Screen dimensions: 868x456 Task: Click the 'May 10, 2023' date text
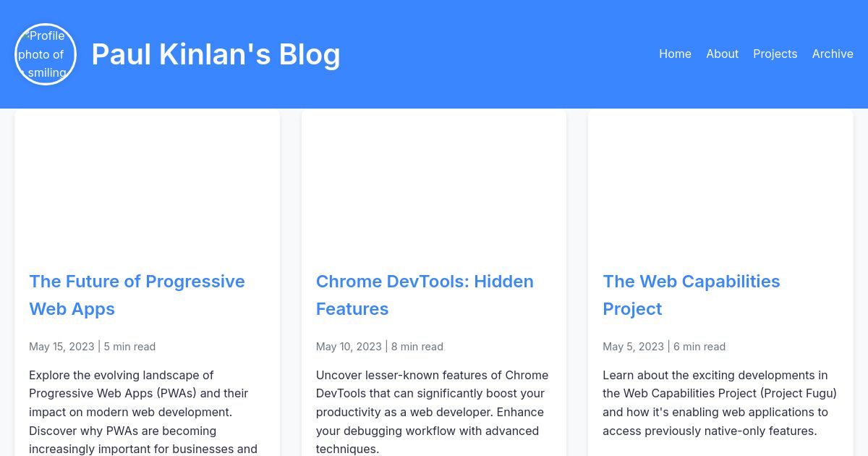(349, 346)
